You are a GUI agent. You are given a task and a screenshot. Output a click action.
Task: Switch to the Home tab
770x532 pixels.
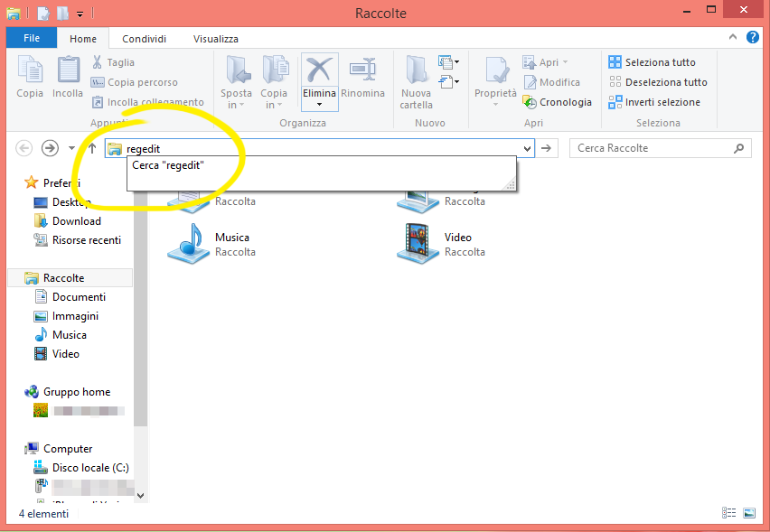[x=83, y=39]
